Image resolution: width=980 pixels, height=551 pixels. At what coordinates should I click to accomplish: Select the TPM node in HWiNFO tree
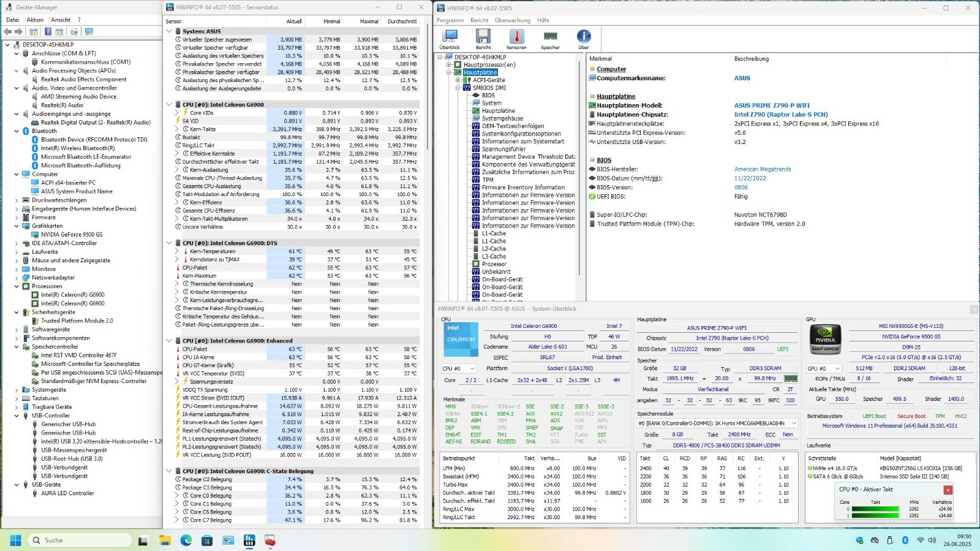click(488, 180)
